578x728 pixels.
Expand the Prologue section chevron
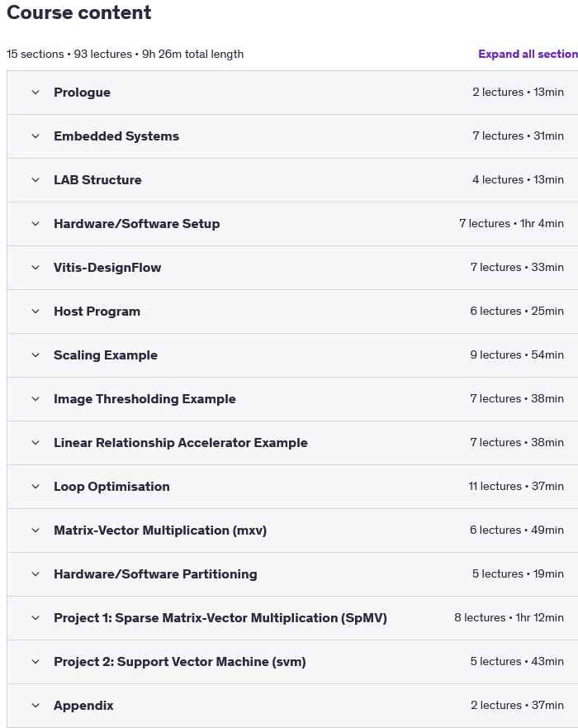(x=36, y=93)
